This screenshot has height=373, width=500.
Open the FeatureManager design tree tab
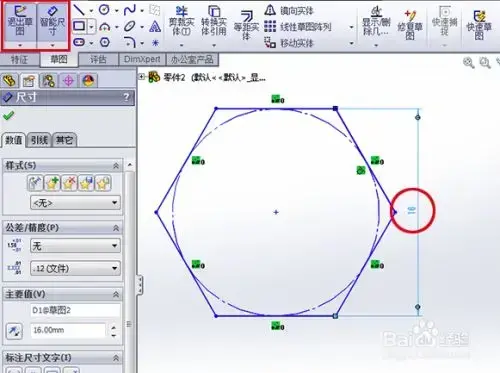coord(9,81)
